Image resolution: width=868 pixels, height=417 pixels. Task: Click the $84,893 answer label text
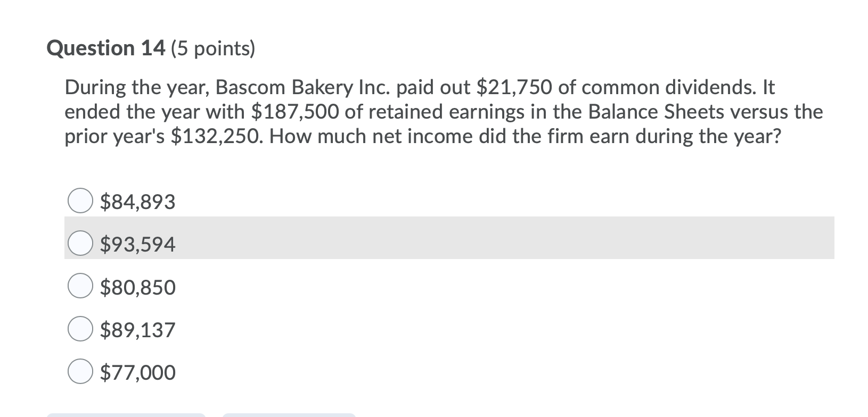coord(137,201)
